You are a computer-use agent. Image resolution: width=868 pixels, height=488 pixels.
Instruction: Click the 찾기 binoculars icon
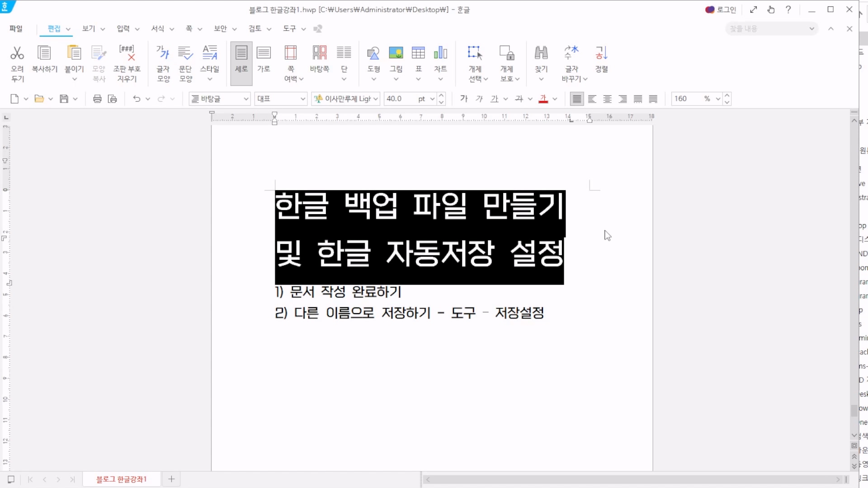[541, 53]
